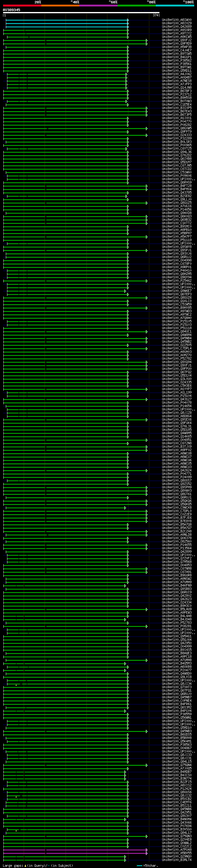Click the label UniRef100_B3MLT4
This screenshot has height=868, width=197.
tap(177, 860)
